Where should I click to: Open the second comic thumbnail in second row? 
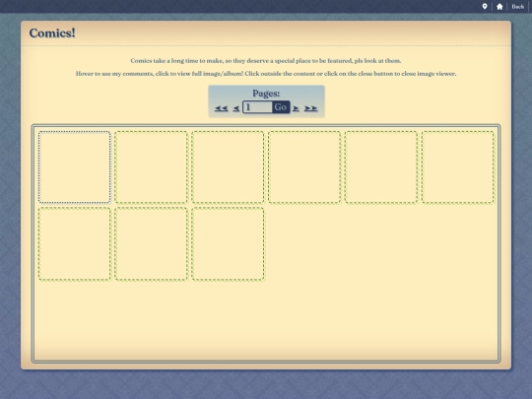pyautogui.click(x=151, y=243)
